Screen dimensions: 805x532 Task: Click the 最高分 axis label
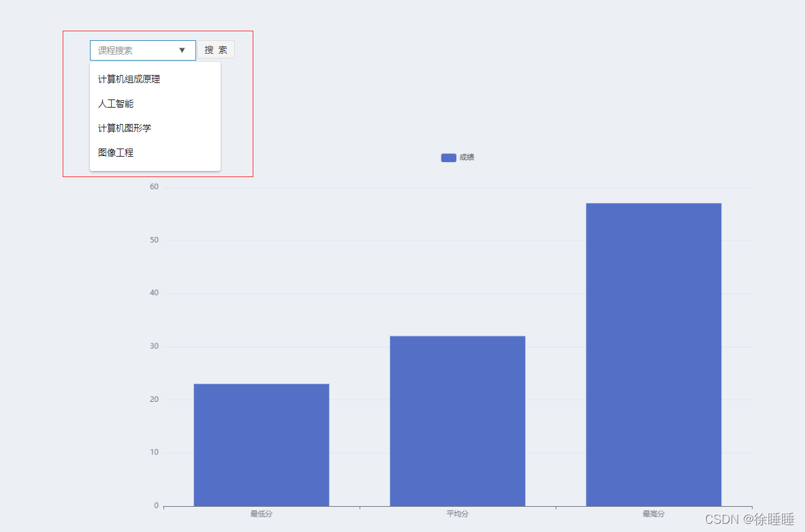654,514
